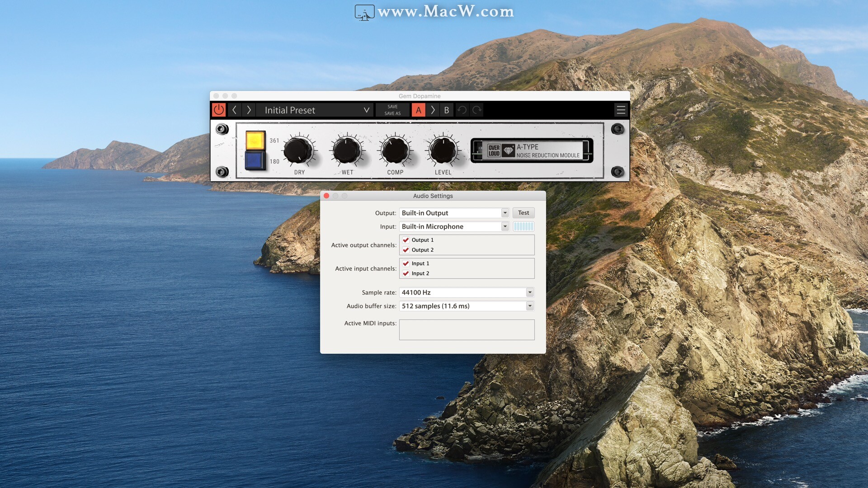
Task: Uncheck the Output 1 channel
Action: (x=406, y=240)
